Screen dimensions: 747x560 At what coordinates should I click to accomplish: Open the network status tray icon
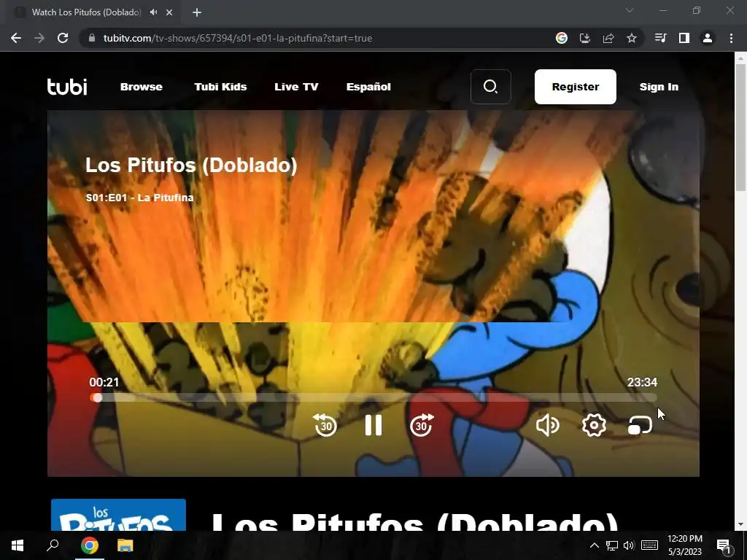click(612, 545)
